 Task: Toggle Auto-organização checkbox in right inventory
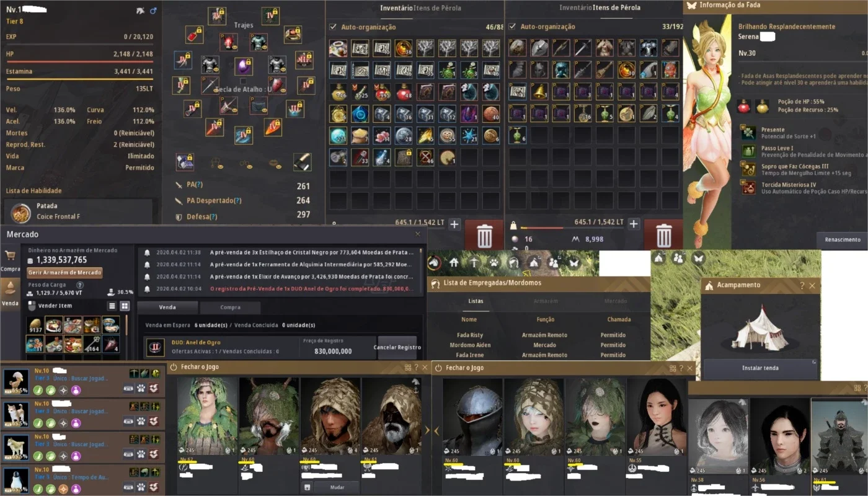(512, 27)
